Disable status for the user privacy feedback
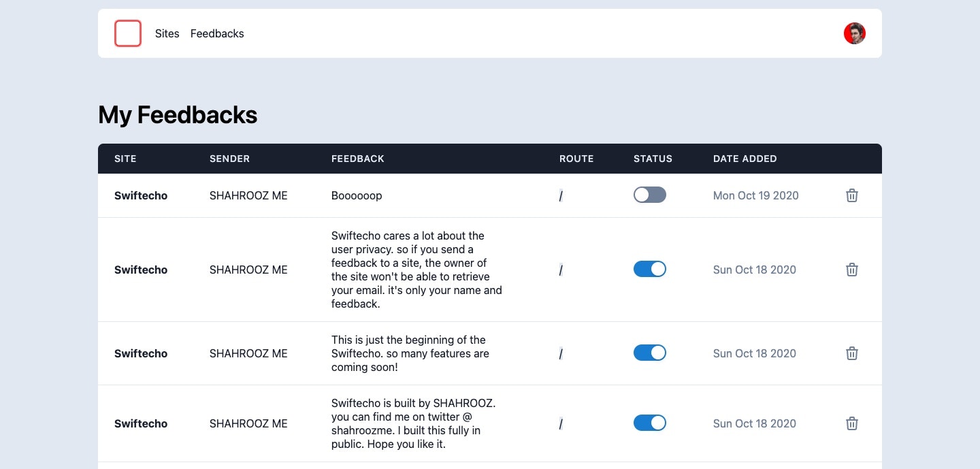 (x=650, y=269)
